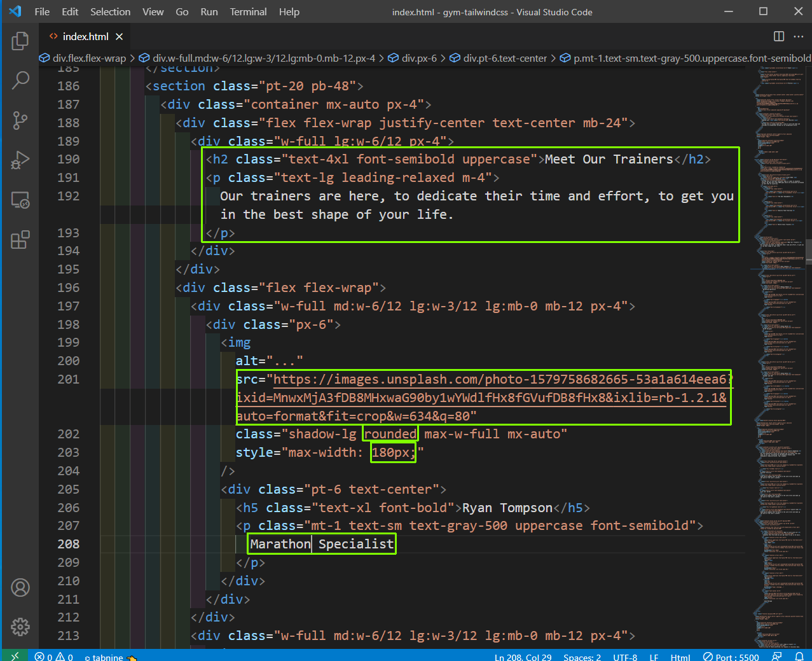Open the Source Control view

pos(20,120)
